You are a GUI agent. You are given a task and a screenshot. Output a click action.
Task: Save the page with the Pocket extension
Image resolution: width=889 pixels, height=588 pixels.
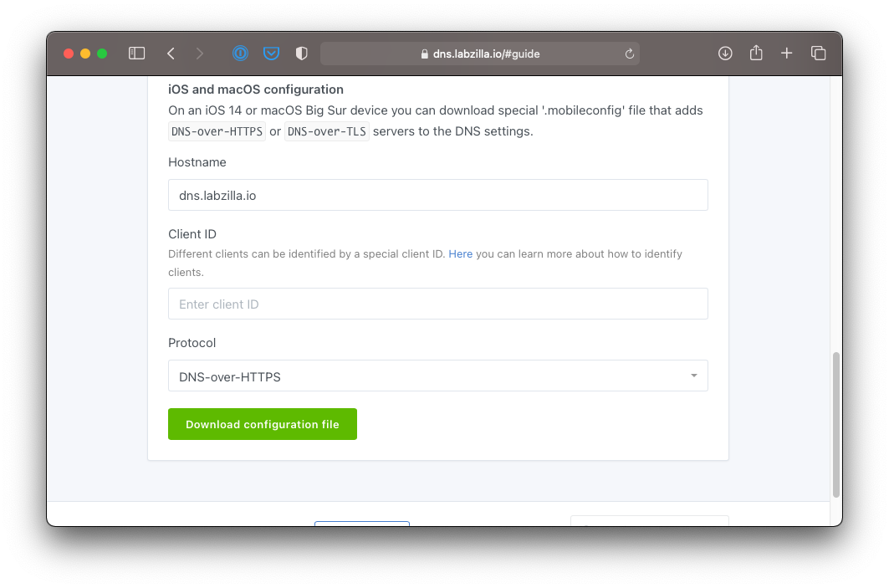point(271,54)
